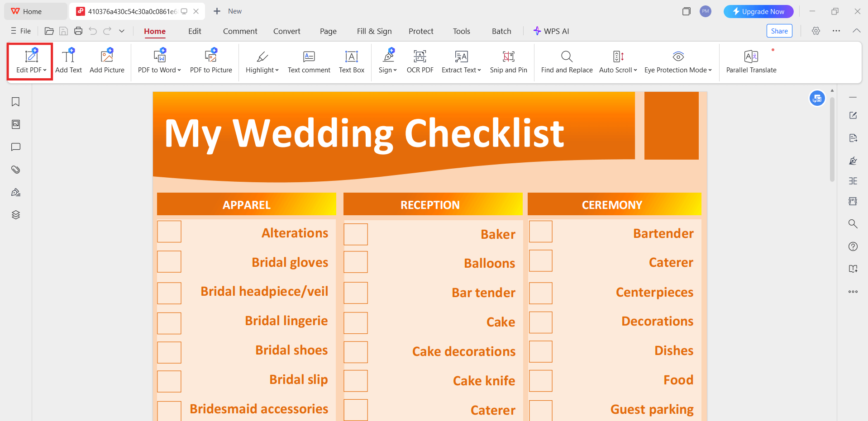The height and width of the screenshot is (421, 868).
Task: Open the Sign dropdown
Action: 395,70
